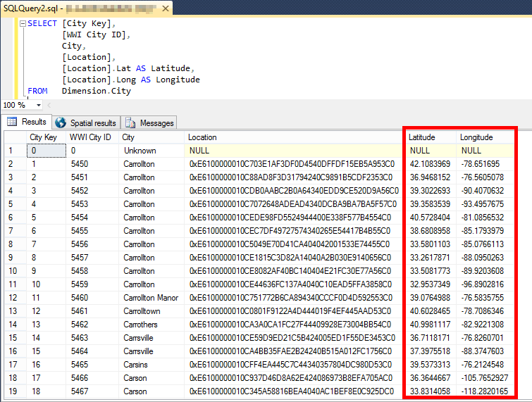Click the Carsins city cell
Screen dimensions: 532x402
pyautogui.click(x=151, y=365)
